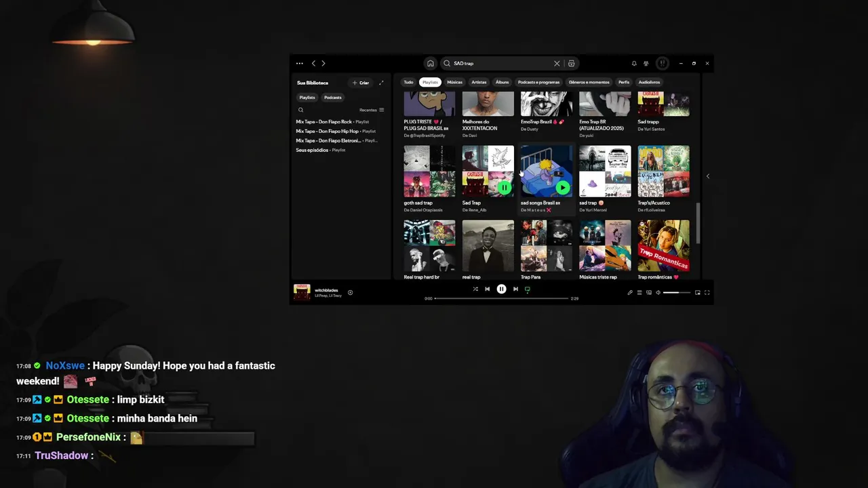
Task: Select the Audiolivros filter tab
Action: tap(649, 82)
